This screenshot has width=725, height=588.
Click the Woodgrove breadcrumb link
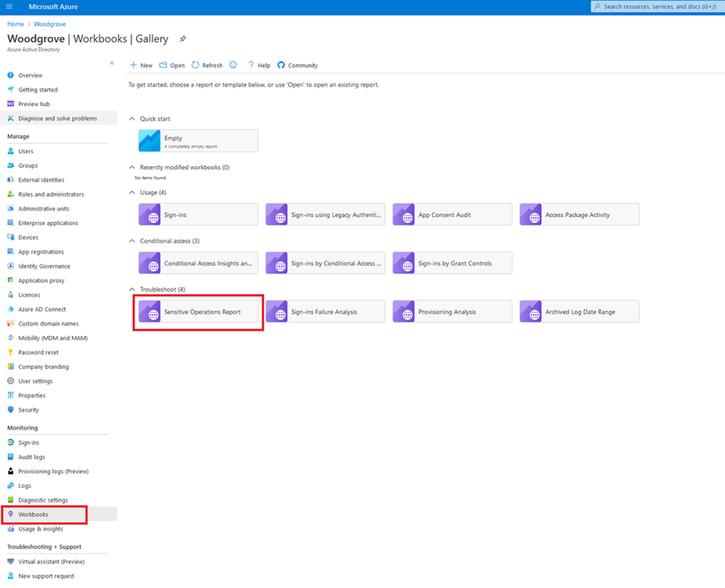point(50,24)
